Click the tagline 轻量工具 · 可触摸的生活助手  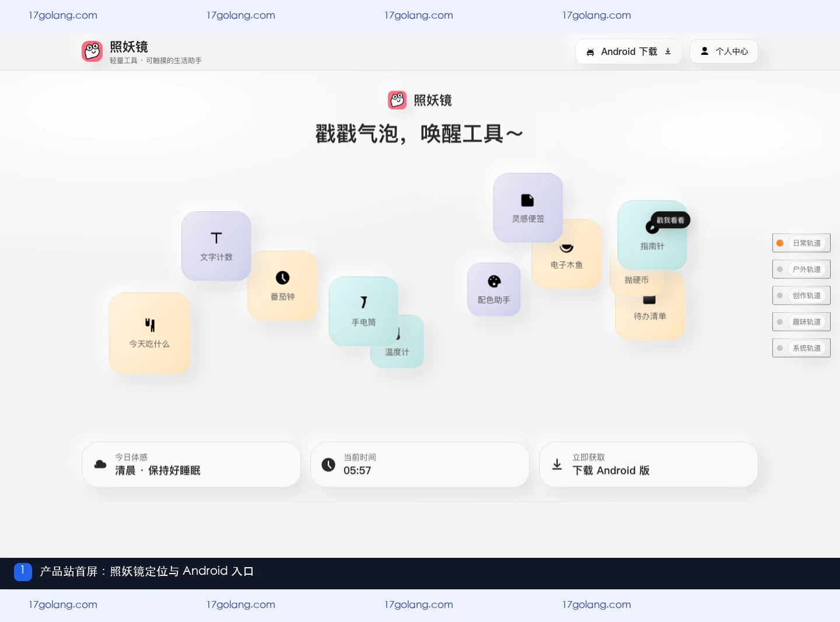(x=156, y=61)
